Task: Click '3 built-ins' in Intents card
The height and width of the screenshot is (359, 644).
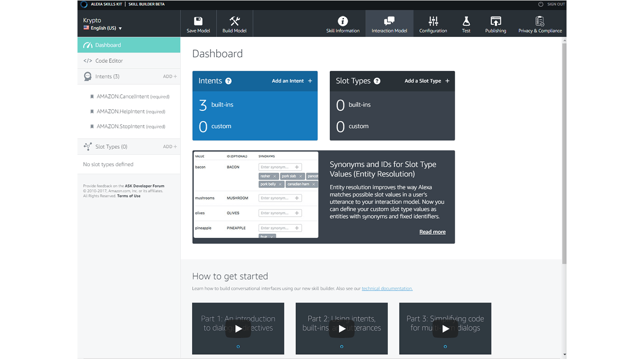Action: pyautogui.click(x=216, y=105)
